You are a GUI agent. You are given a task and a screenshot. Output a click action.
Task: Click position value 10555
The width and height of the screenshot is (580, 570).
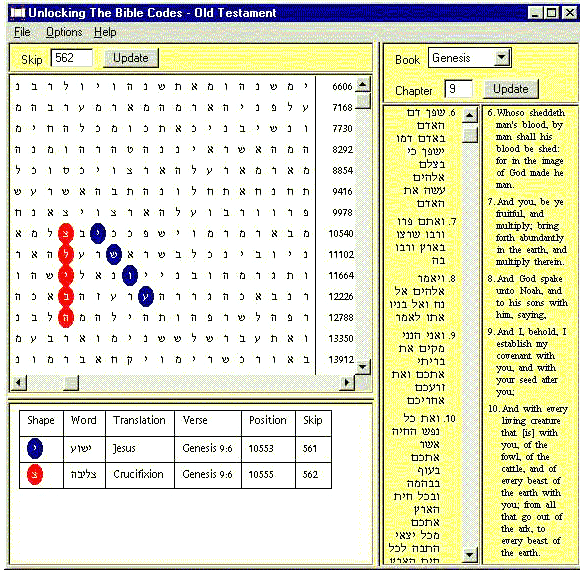[261, 474]
